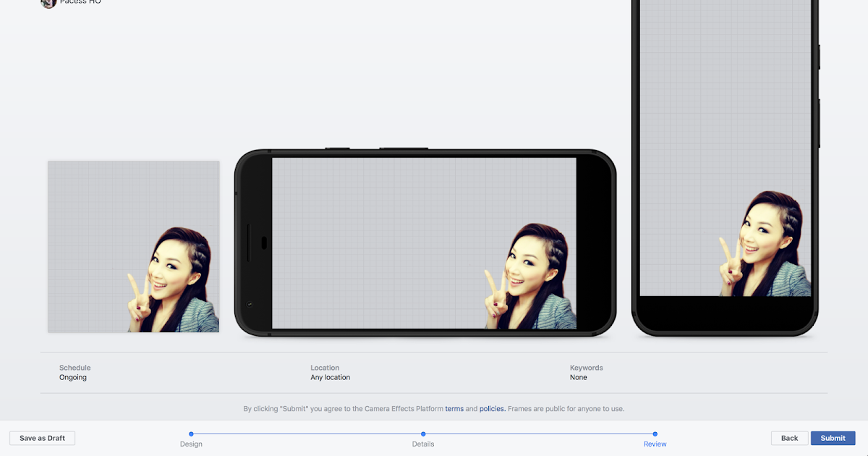Open the Camera Effects Platform terms link
The width and height of the screenshot is (868, 456).
pos(454,408)
